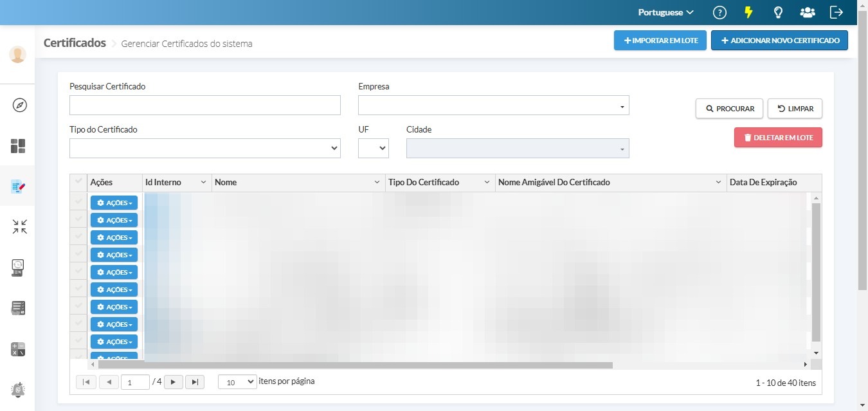Open the UF state dropdown

point(374,148)
